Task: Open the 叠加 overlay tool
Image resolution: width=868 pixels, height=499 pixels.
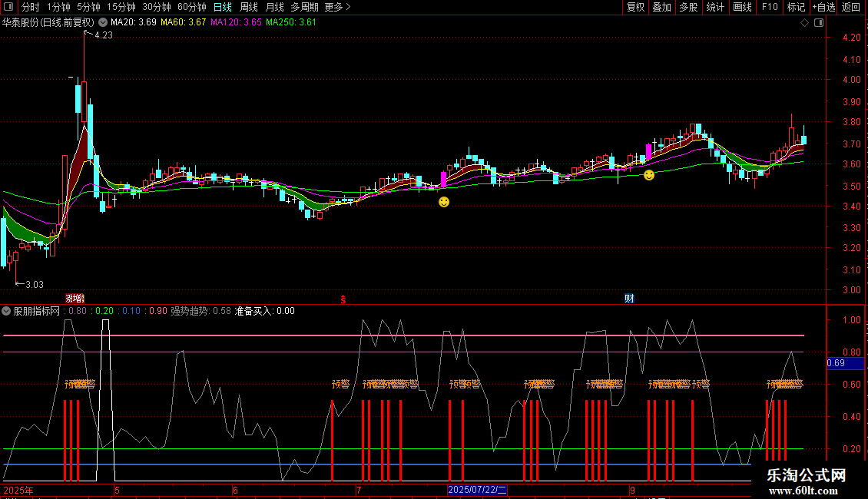Action: tap(661, 7)
